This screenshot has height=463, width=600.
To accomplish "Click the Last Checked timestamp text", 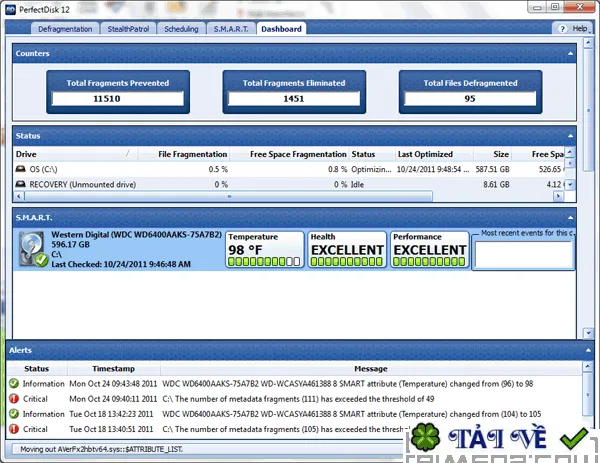I will (x=121, y=264).
